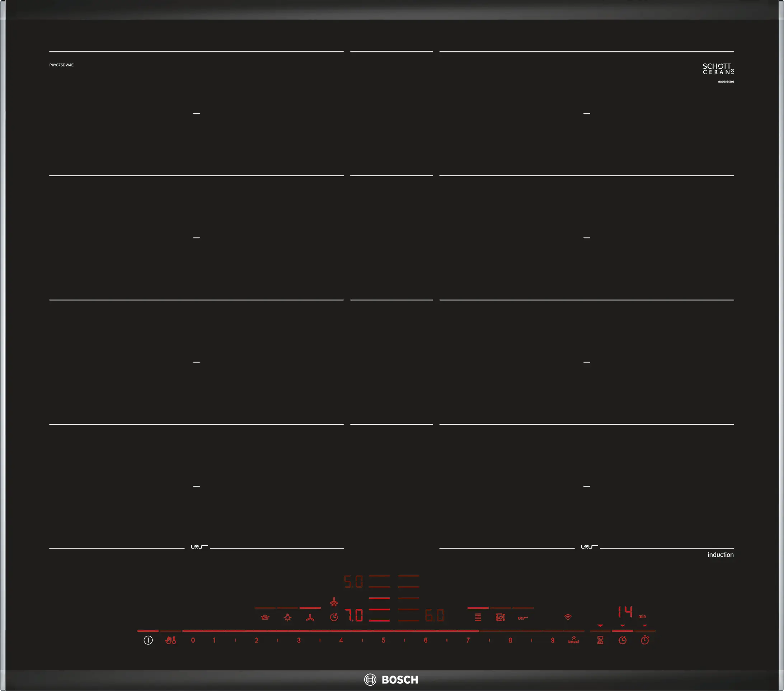This screenshot has width=784, height=691.
Task: Tap the 14 min timer display
Action: pyautogui.click(x=625, y=612)
